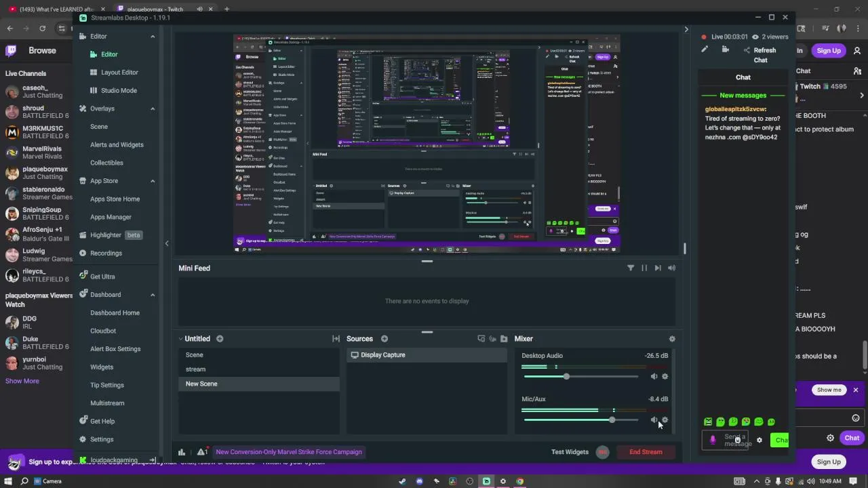Mute Desktop Audio speaker icon
This screenshot has height=488, width=868.
coord(654,377)
